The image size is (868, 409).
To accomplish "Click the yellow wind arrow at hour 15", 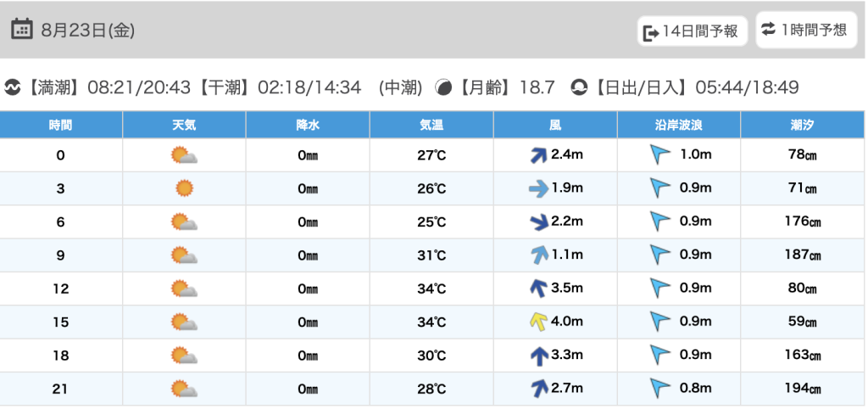I will tap(537, 322).
